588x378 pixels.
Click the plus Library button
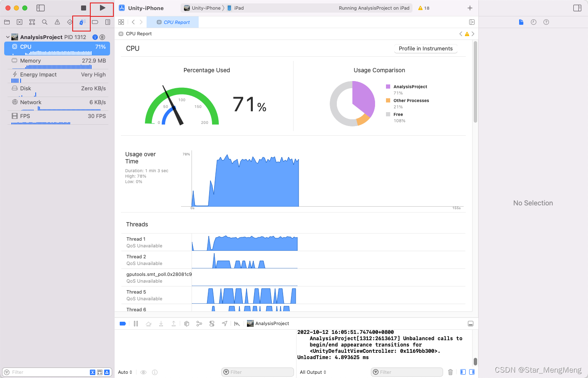[x=470, y=8]
